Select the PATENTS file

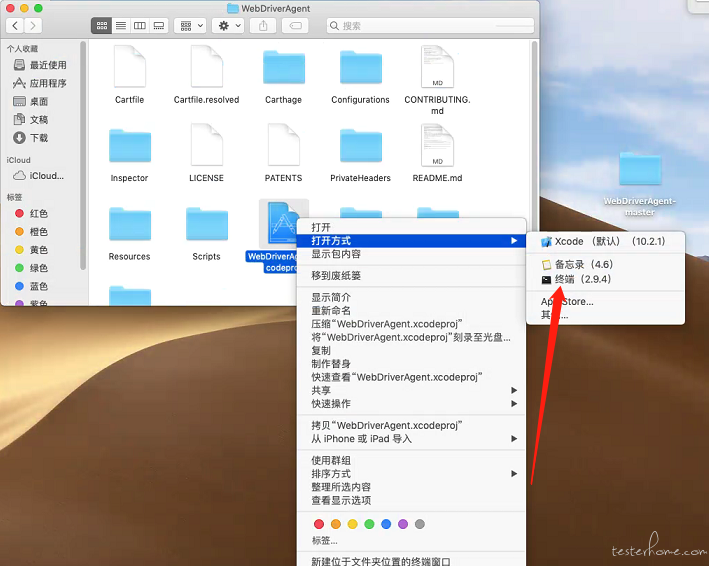pos(284,145)
